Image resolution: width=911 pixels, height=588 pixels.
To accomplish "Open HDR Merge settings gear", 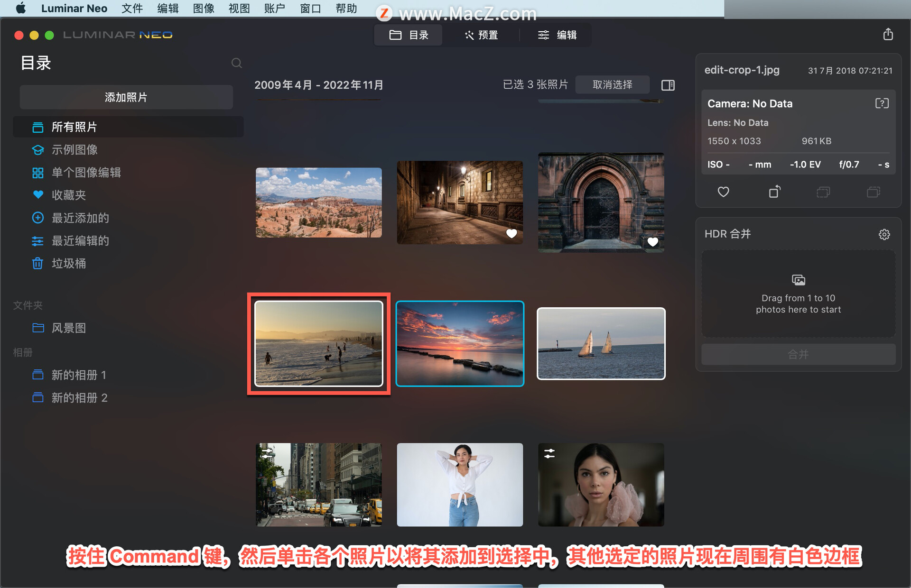I will pyautogui.click(x=884, y=234).
